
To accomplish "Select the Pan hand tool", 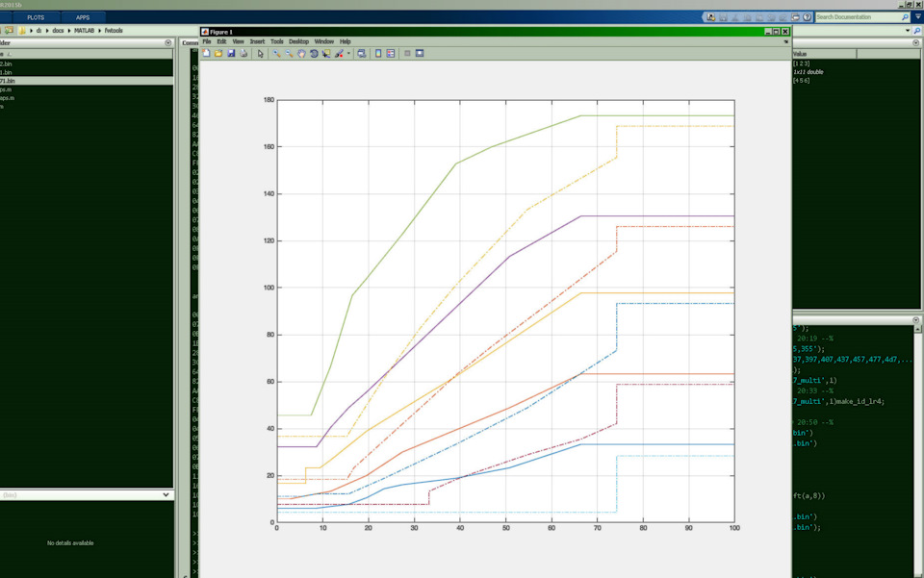I will click(301, 54).
